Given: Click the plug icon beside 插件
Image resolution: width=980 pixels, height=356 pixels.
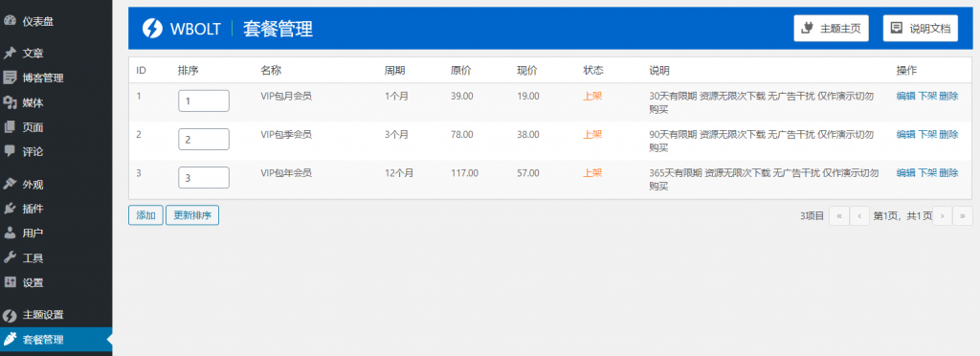Looking at the screenshot, I should [x=9, y=209].
